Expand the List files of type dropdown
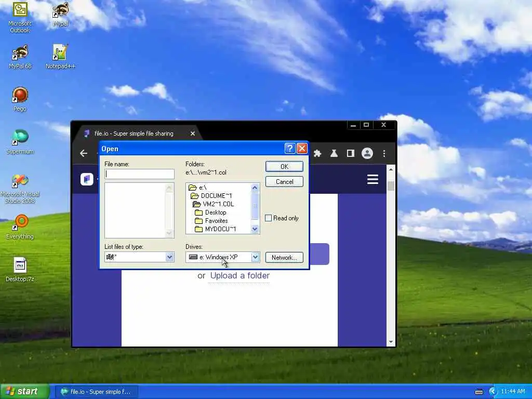Viewport: 532px width, 399px height. coord(170,257)
